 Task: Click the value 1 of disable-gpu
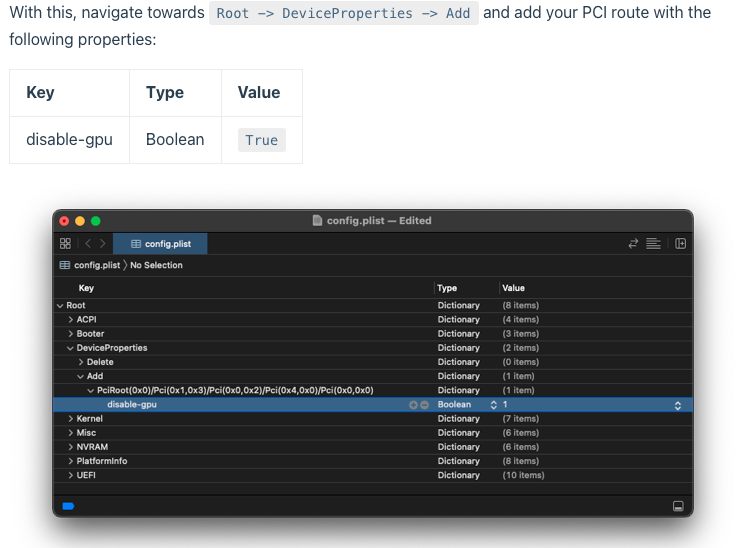505,405
